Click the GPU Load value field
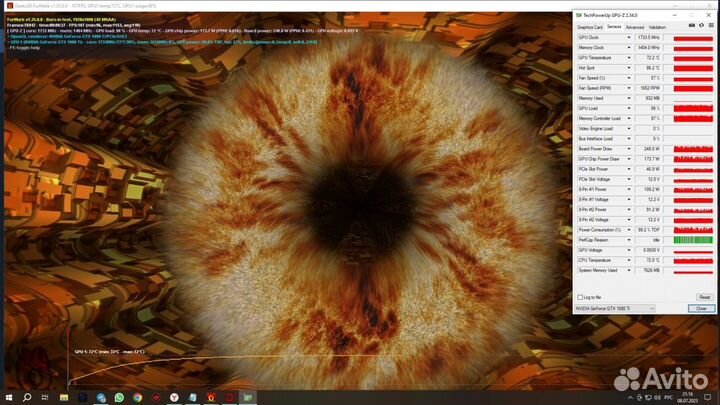The image size is (720, 405). coord(650,108)
